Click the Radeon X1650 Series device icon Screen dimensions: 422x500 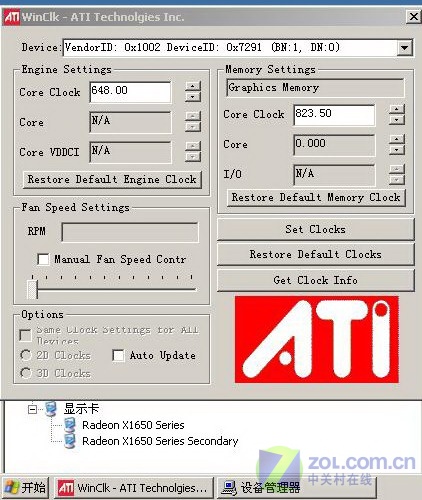(70, 425)
